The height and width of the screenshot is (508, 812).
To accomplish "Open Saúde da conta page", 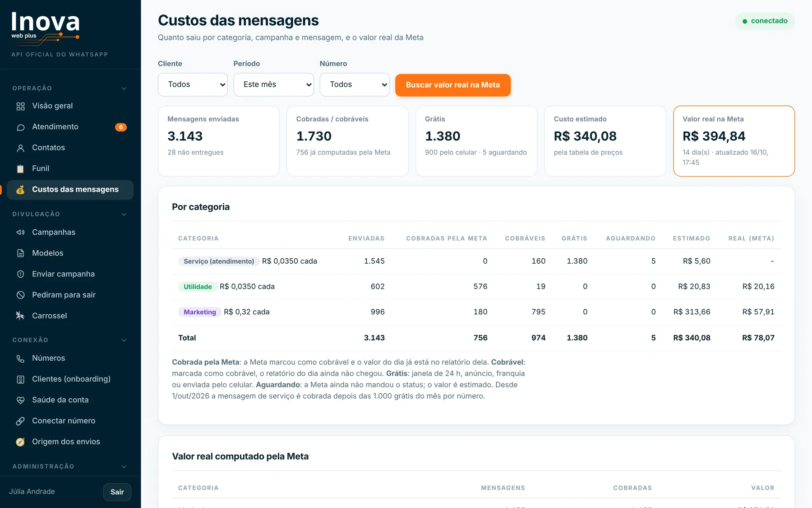I will (70, 400).
